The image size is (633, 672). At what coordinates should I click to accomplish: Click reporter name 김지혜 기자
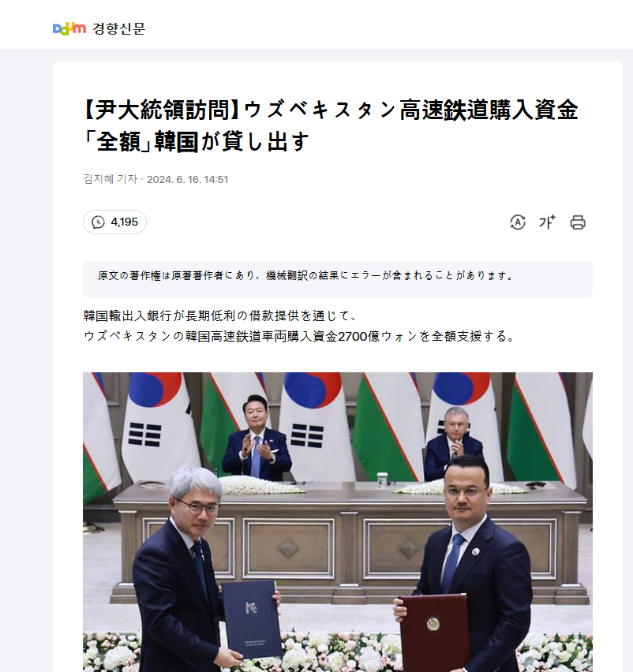click(110, 179)
